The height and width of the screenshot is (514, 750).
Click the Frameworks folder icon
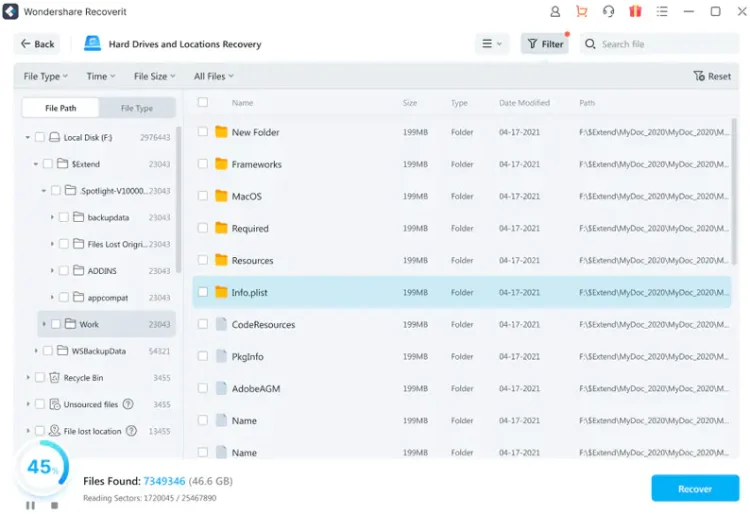(x=221, y=164)
